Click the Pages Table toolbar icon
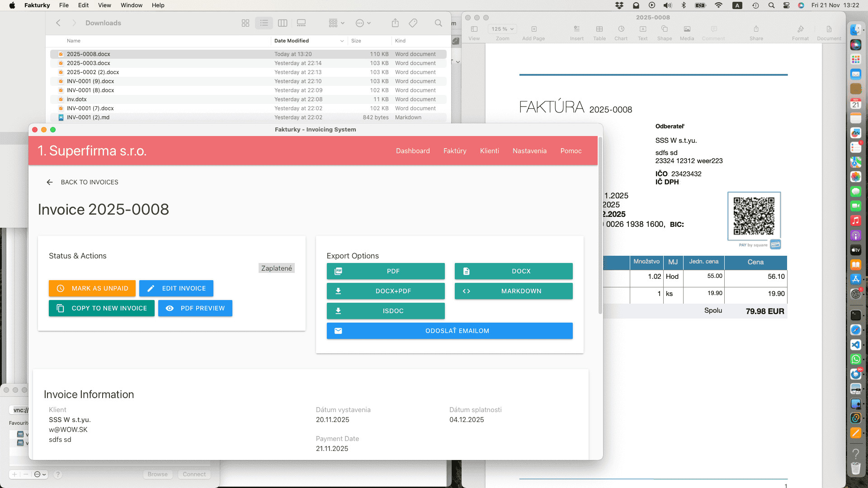 pyautogui.click(x=599, y=29)
